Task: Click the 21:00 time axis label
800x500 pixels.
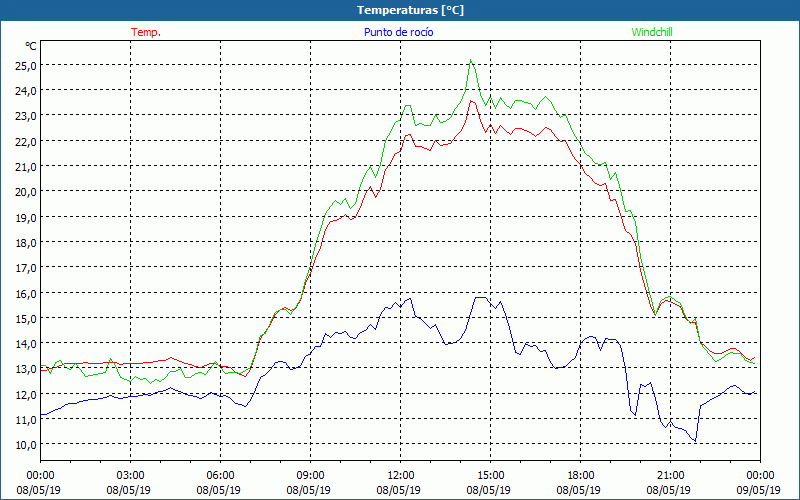Action: [670, 476]
